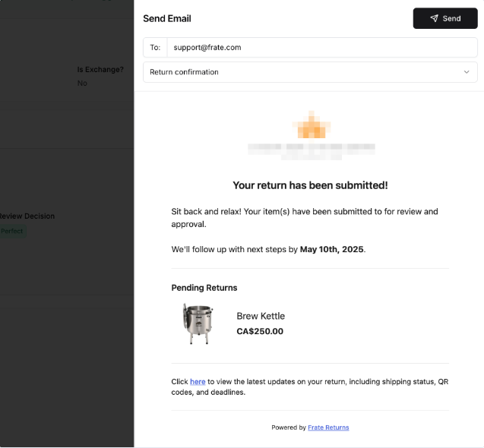Image resolution: width=484 pixels, height=448 pixels.
Task: Select the Brew Kettle product image
Action: coord(198,324)
